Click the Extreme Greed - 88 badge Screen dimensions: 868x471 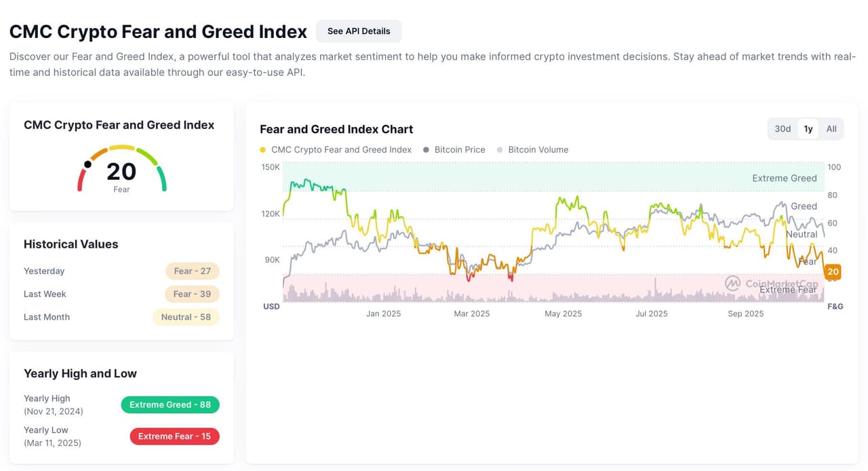(x=170, y=405)
